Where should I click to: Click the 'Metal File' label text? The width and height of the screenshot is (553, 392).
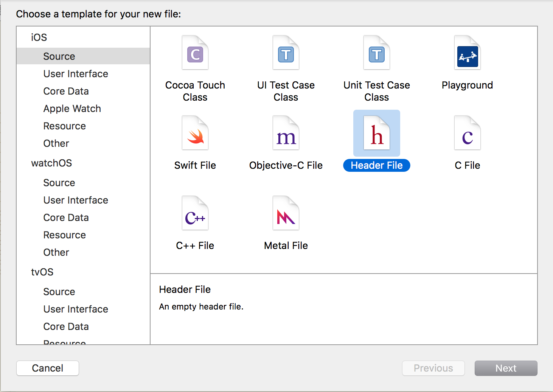click(x=286, y=246)
